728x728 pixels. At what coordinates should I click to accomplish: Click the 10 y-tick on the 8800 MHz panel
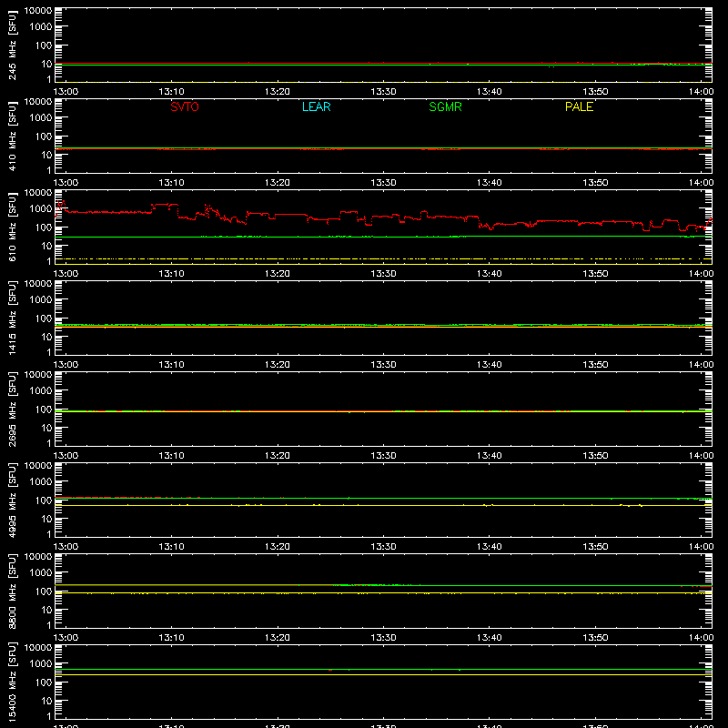pos(46,610)
